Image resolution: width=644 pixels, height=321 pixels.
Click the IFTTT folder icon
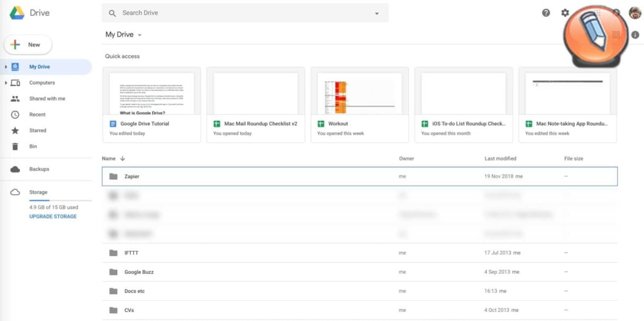pyautogui.click(x=113, y=253)
